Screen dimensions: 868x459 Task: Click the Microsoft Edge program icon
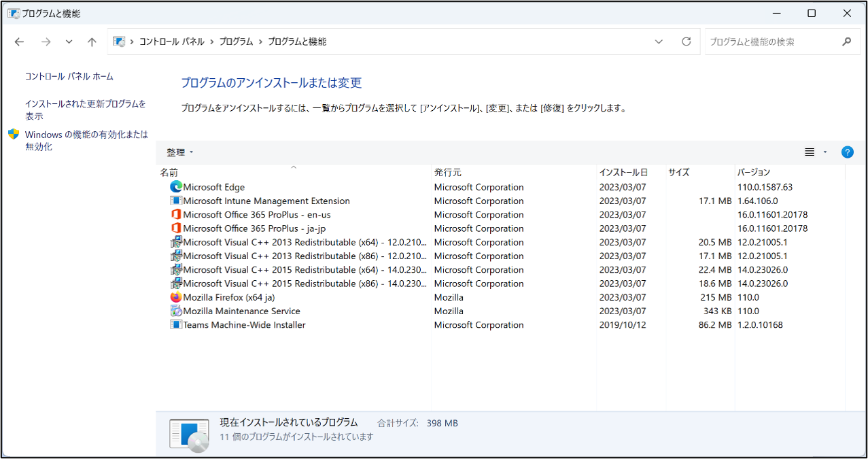click(x=176, y=187)
